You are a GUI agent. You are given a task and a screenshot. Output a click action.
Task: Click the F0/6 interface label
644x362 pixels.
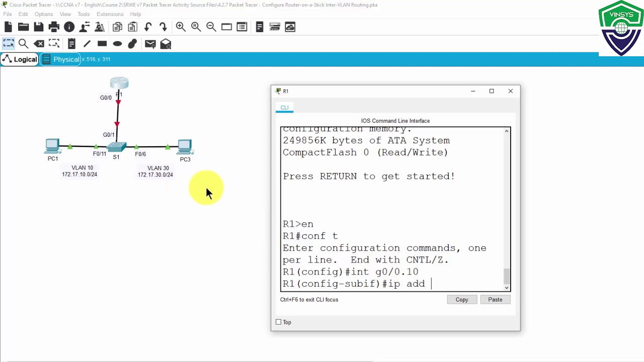click(140, 154)
